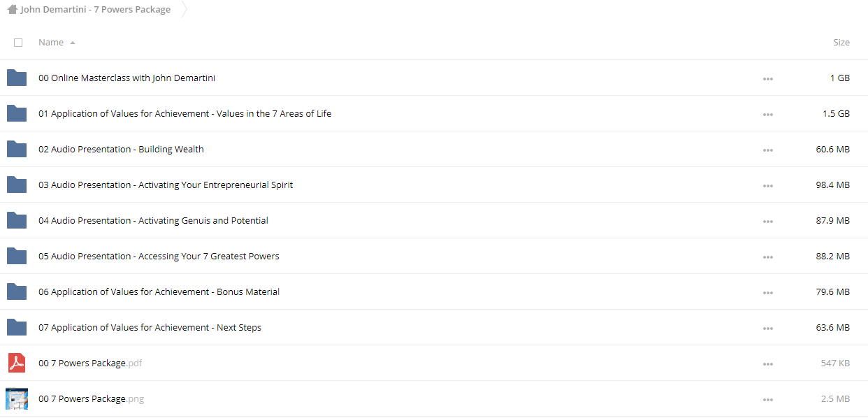The image size is (868, 418).
Task: Open more options for 05 Accessing Your 7 Greatest Powers
Action: coord(768,257)
